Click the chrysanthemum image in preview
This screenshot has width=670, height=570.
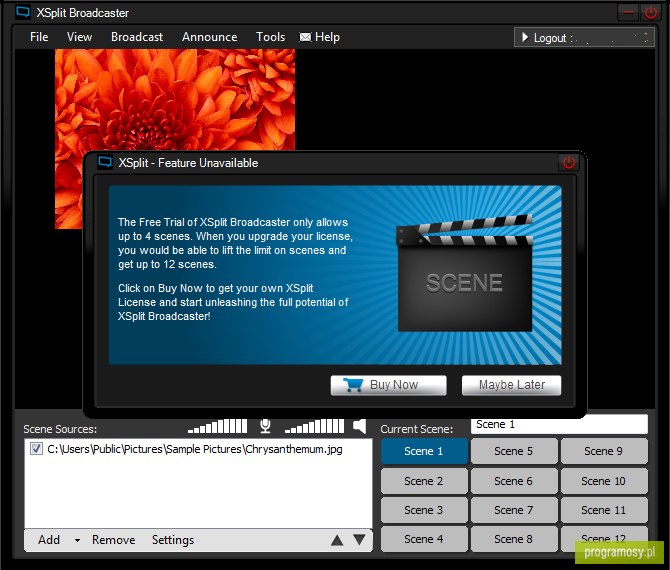point(175,99)
